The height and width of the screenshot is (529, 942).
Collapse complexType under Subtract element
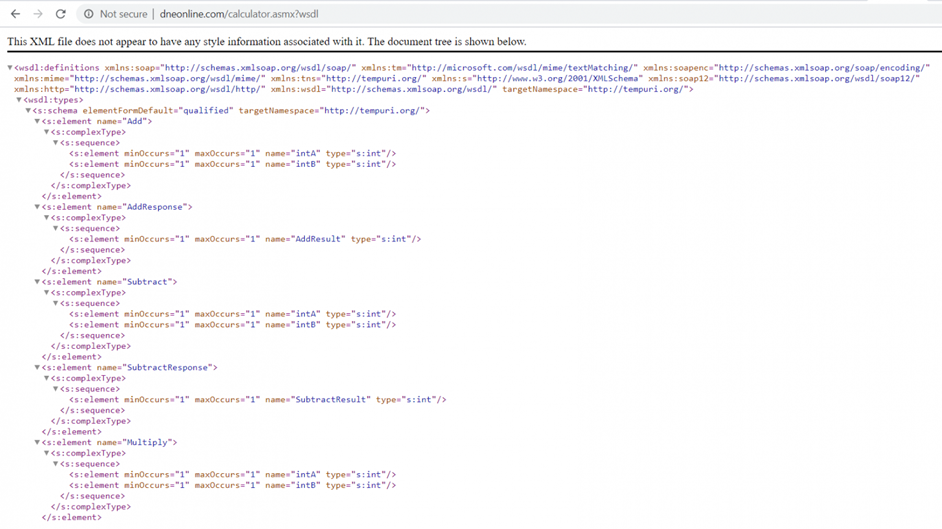coord(46,292)
